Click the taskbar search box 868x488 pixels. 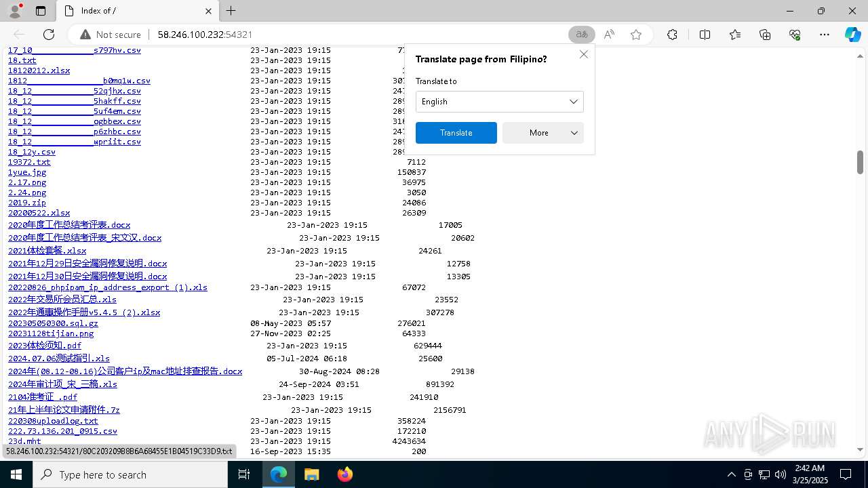pyautogui.click(x=130, y=474)
